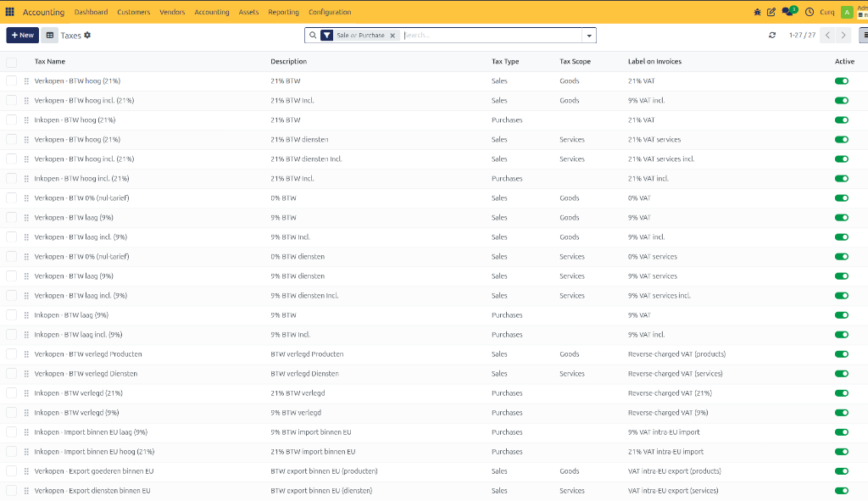
Task: Sort by the Tax Name column header
Action: click(x=50, y=61)
